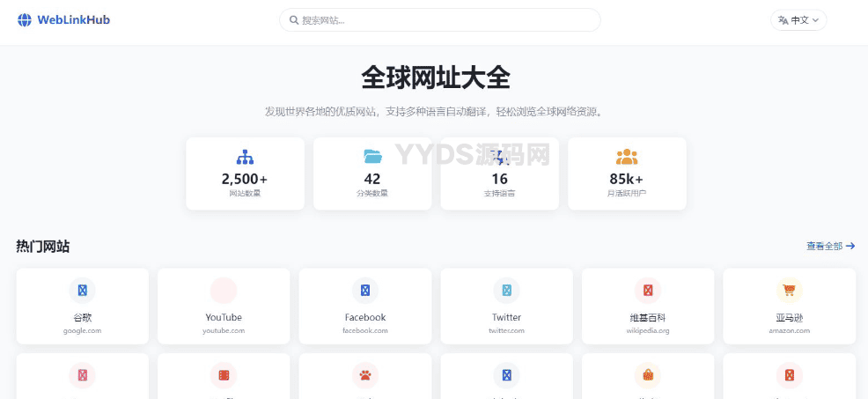Click the 全球网址大全 page heading
868x399 pixels.
pyautogui.click(x=435, y=78)
